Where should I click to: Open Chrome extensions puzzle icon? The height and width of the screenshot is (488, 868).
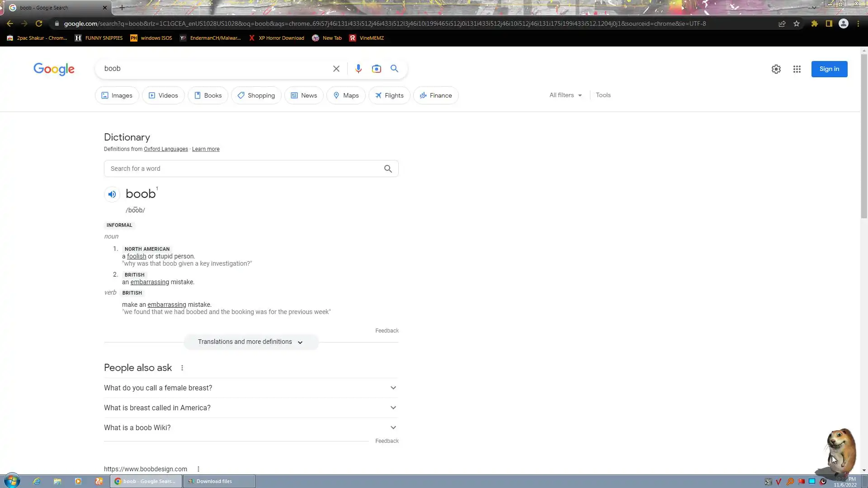[x=814, y=23]
